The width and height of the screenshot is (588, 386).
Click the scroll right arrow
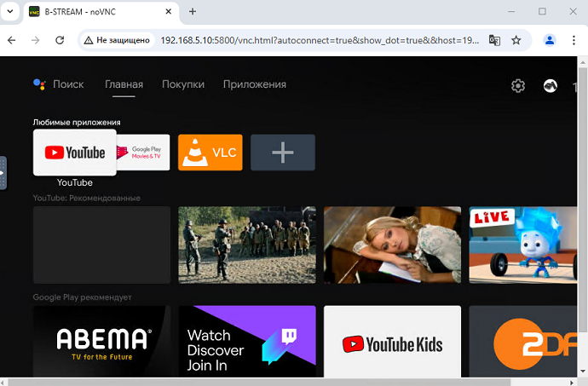pyautogui.click(x=573, y=383)
